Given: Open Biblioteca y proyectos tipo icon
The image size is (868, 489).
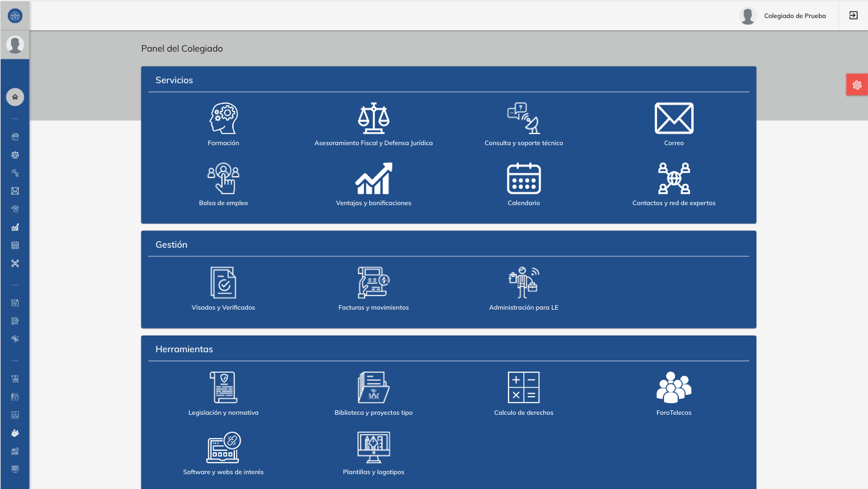Looking at the screenshot, I should click(374, 388).
